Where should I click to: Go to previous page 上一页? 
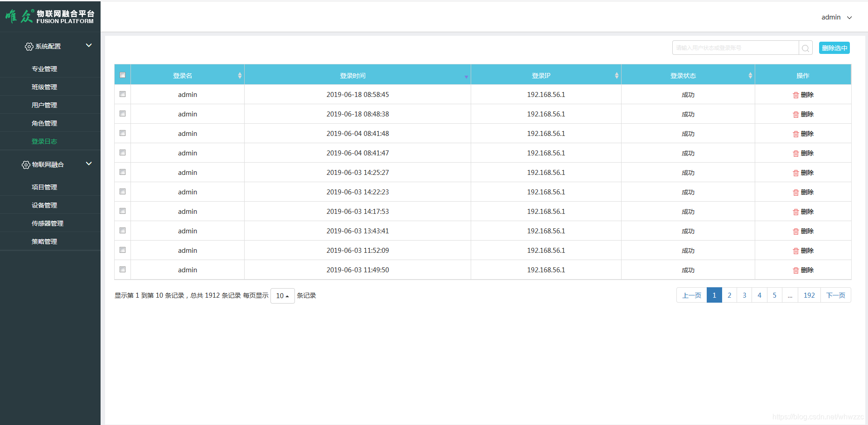[x=692, y=295]
